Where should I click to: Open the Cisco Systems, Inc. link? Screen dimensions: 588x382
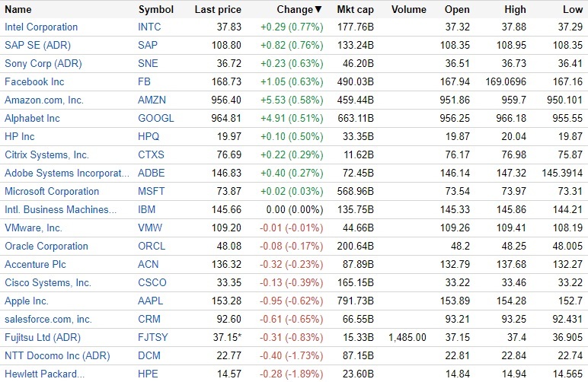[48, 283]
